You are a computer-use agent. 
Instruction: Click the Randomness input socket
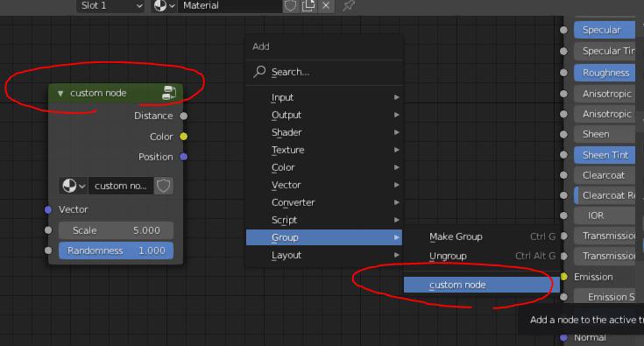[48, 251]
